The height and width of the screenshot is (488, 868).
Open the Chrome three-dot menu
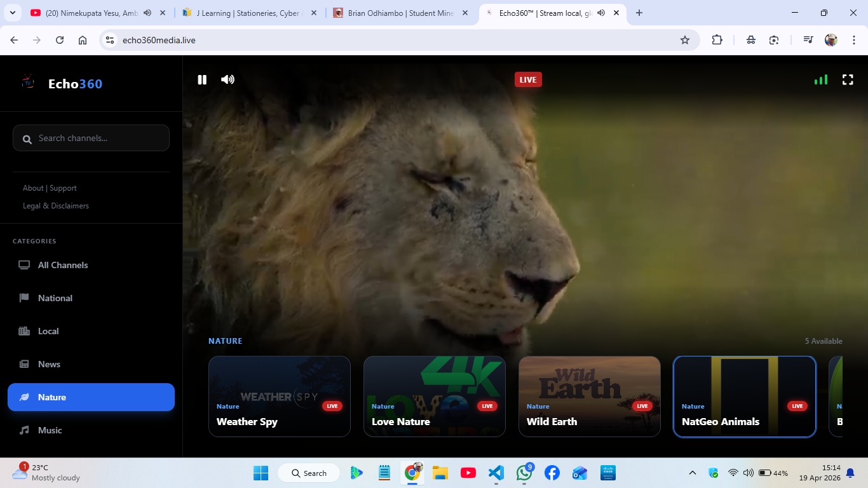pos(853,40)
